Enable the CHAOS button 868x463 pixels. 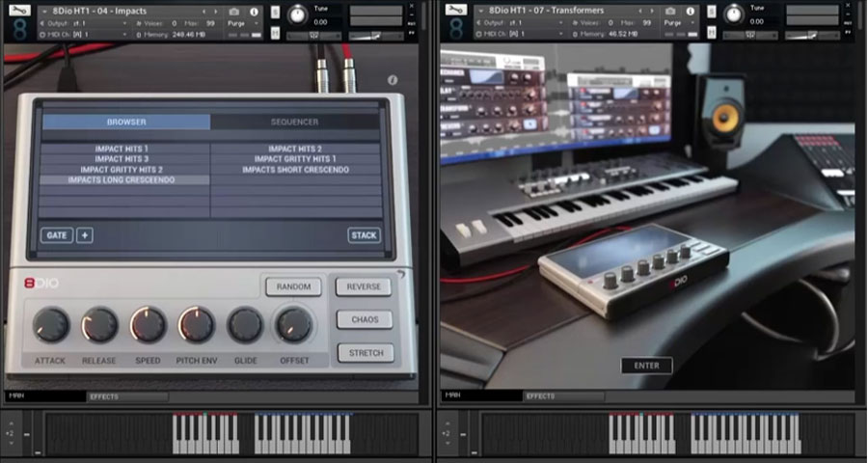tap(365, 319)
